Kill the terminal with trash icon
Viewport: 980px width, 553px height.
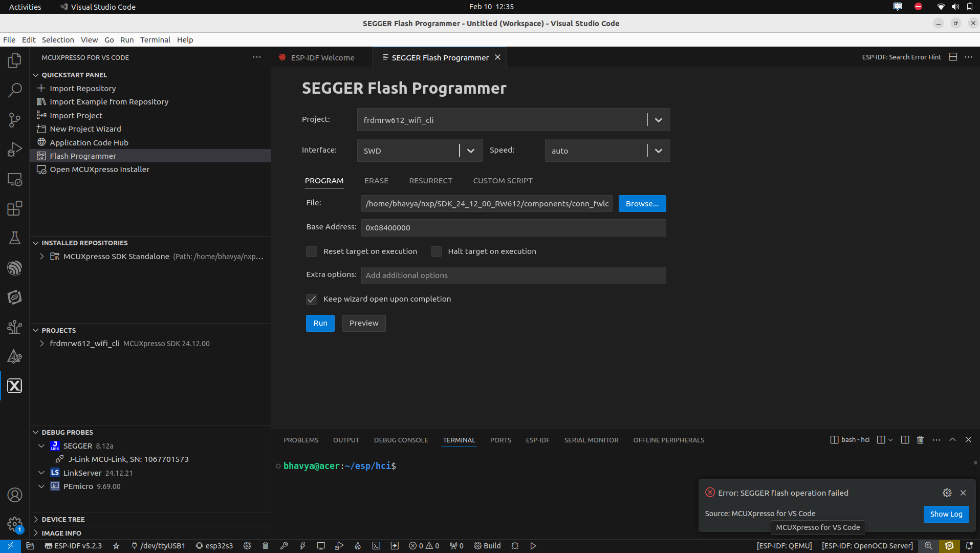[x=920, y=440]
